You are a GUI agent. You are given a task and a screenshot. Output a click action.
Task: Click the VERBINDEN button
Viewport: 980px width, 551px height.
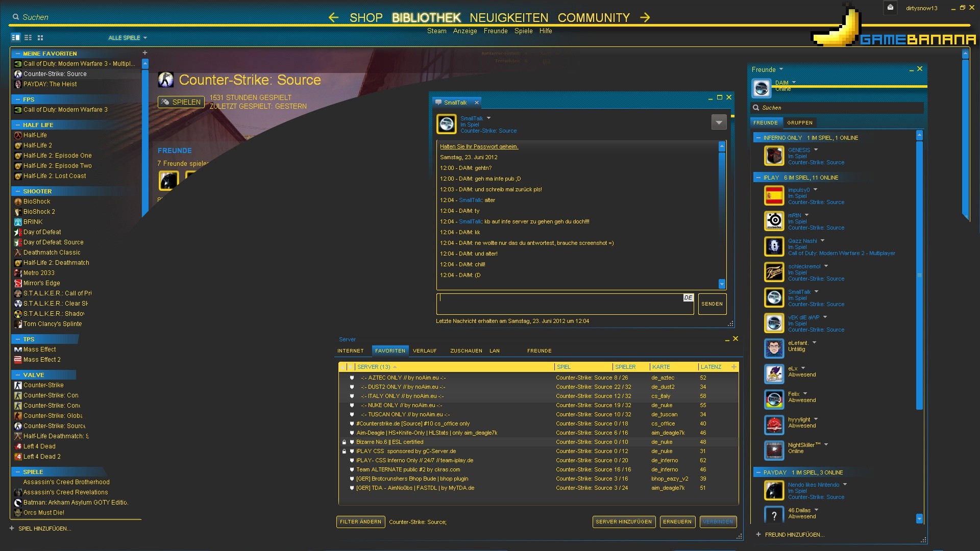718,522
